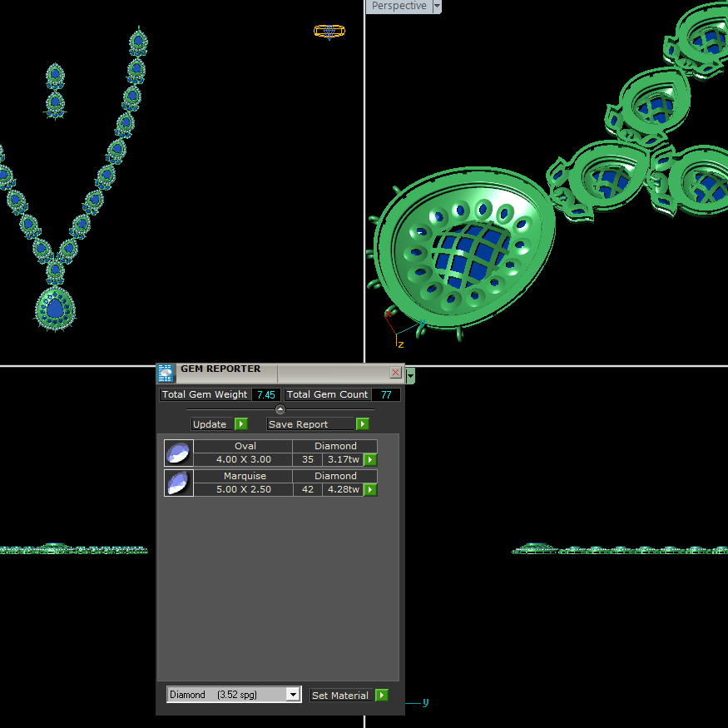This screenshot has width=728, height=728.
Task: Click the Set Material button
Action: coord(340,695)
